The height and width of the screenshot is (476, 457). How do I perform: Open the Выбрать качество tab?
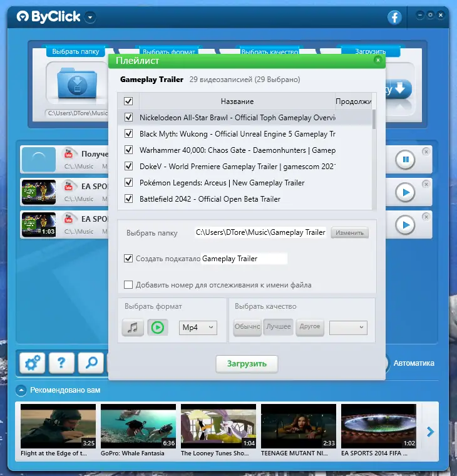click(269, 51)
